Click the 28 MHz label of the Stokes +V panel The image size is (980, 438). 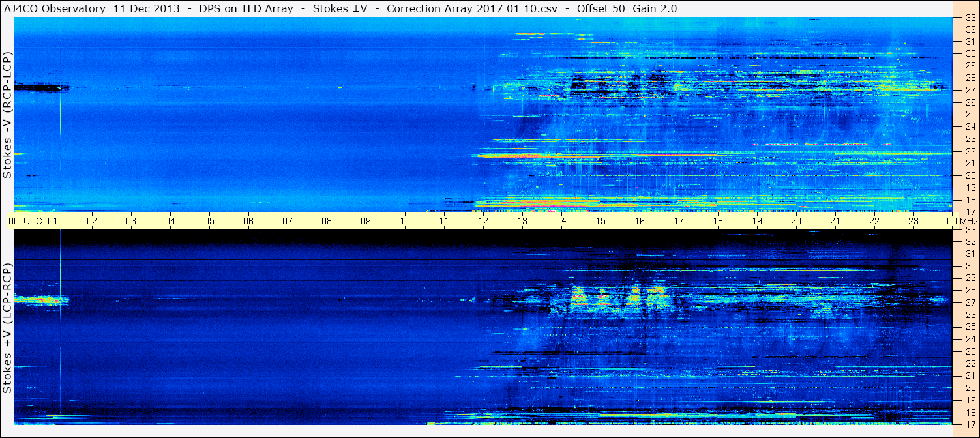pos(970,290)
